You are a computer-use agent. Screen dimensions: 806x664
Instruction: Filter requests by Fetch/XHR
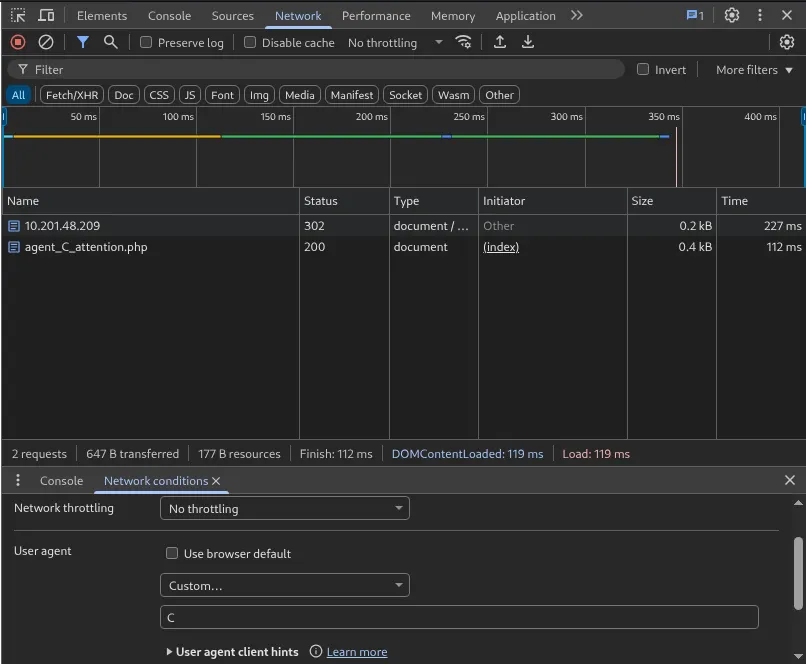tap(71, 95)
